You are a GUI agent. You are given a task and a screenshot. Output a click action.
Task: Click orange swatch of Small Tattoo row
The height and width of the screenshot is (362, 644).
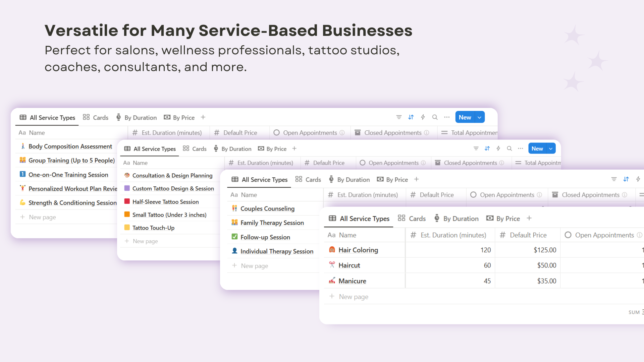(127, 215)
